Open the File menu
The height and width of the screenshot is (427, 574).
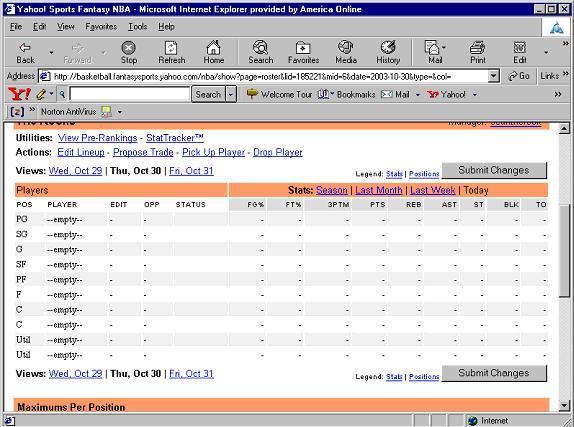[16, 27]
